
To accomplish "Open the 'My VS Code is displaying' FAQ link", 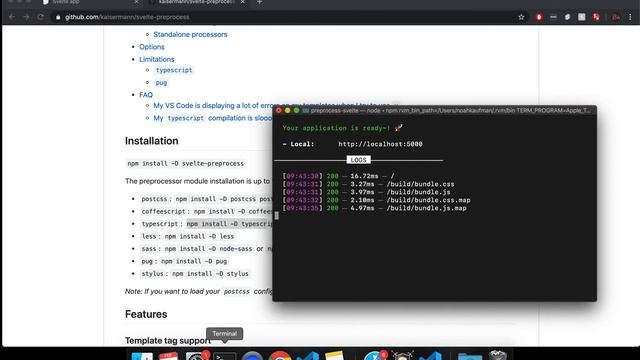I will coord(213,105).
